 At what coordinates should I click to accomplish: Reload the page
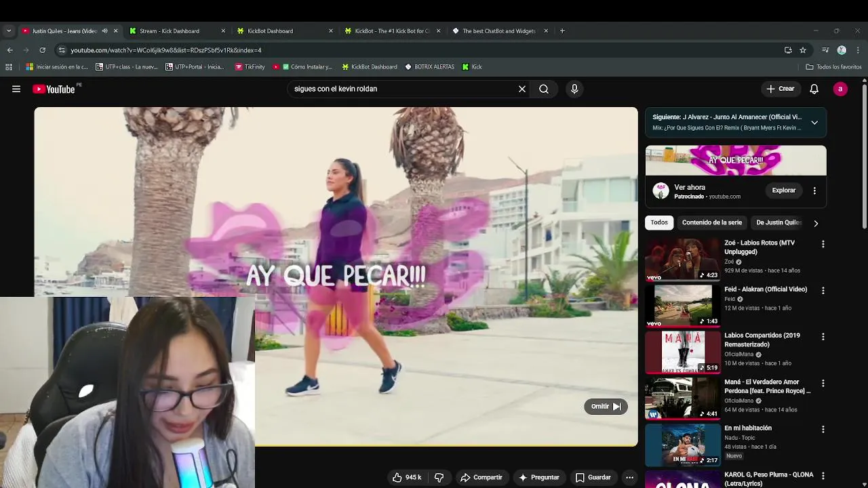42,50
